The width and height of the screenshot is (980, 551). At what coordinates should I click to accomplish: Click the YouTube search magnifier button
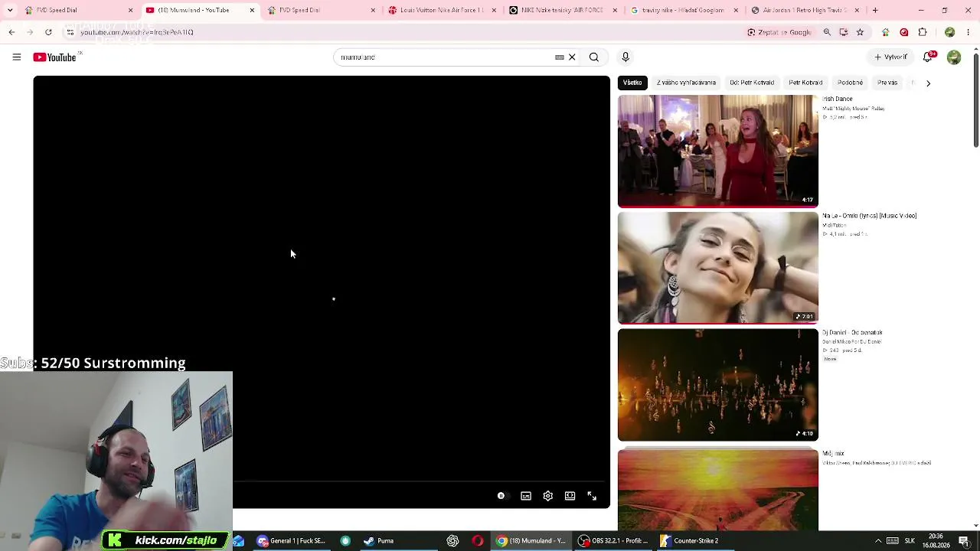(594, 57)
